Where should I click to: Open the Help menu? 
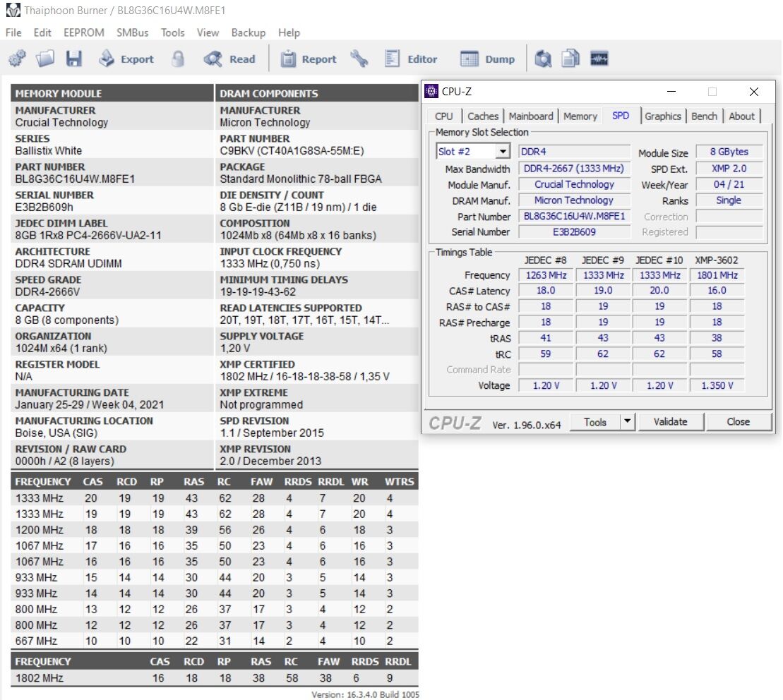click(x=289, y=32)
